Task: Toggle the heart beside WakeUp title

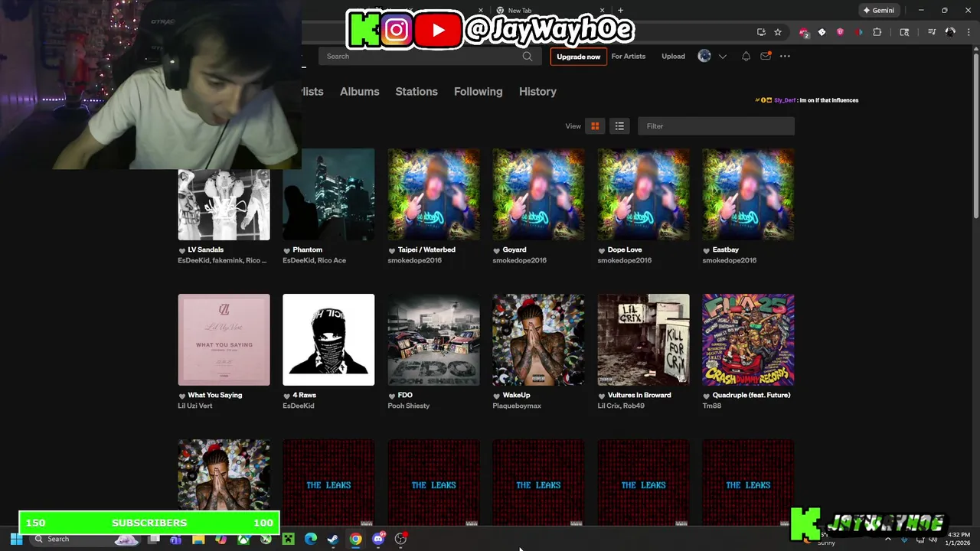Action: pos(497,396)
